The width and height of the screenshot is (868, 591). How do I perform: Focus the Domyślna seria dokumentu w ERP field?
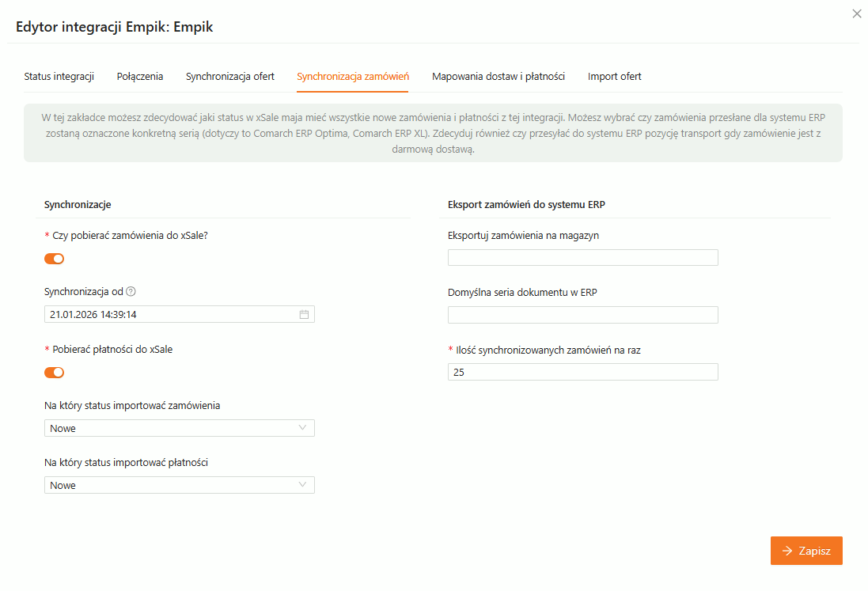pyautogui.click(x=582, y=315)
